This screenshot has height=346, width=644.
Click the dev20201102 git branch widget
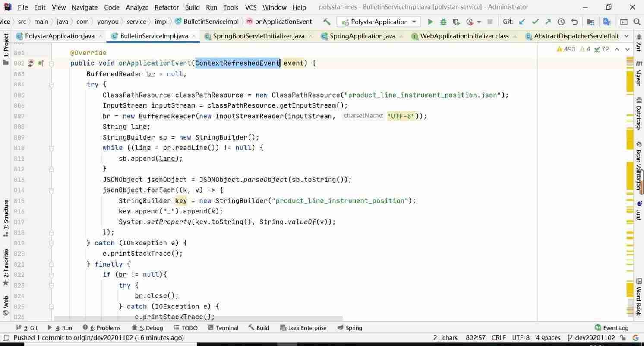(591, 338)
